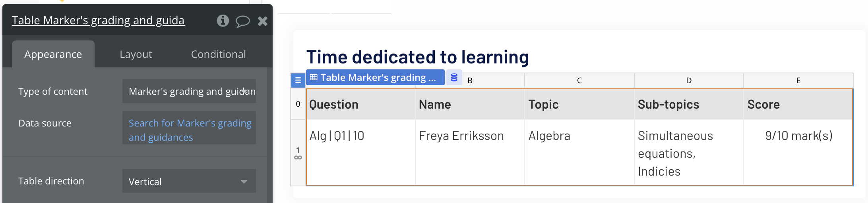Open the comments speech bubble icon
868x203 pixels.
point(242,21)
